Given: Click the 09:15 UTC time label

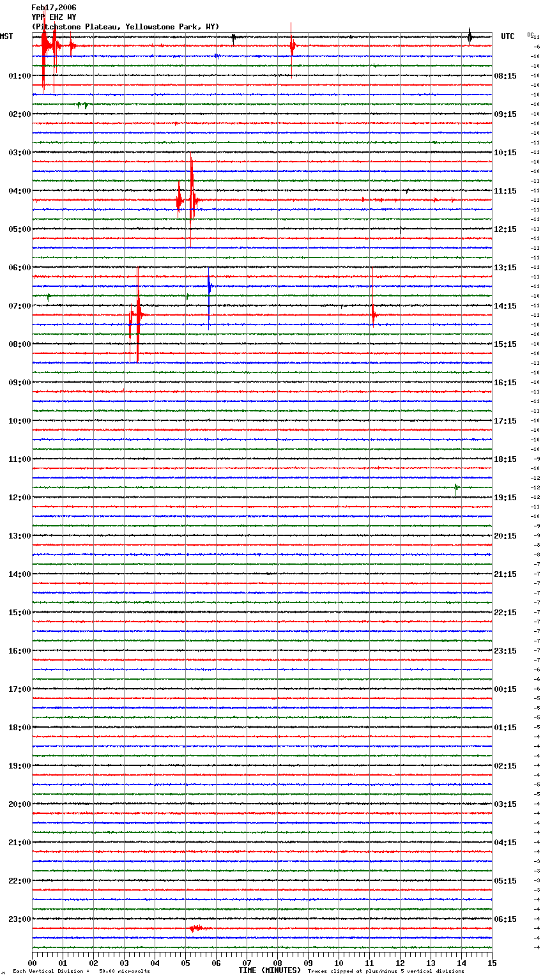Looking at the screenshot, I should (505, 114).
